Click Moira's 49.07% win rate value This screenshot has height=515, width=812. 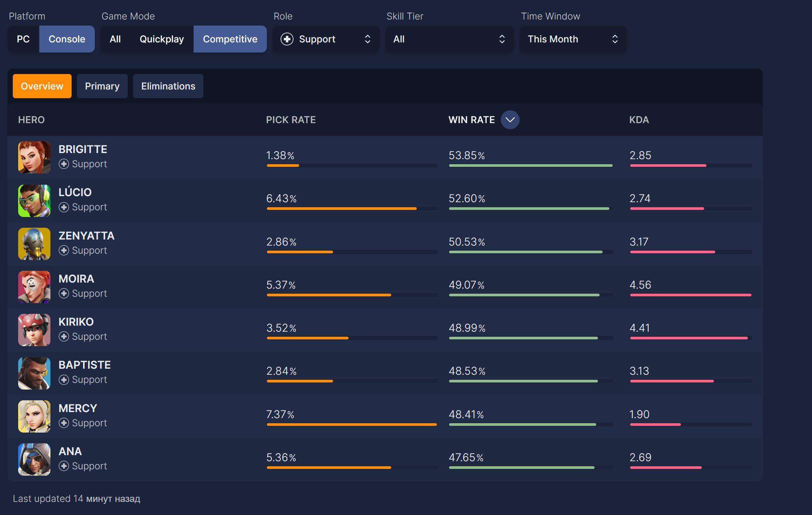coord(467,285)
